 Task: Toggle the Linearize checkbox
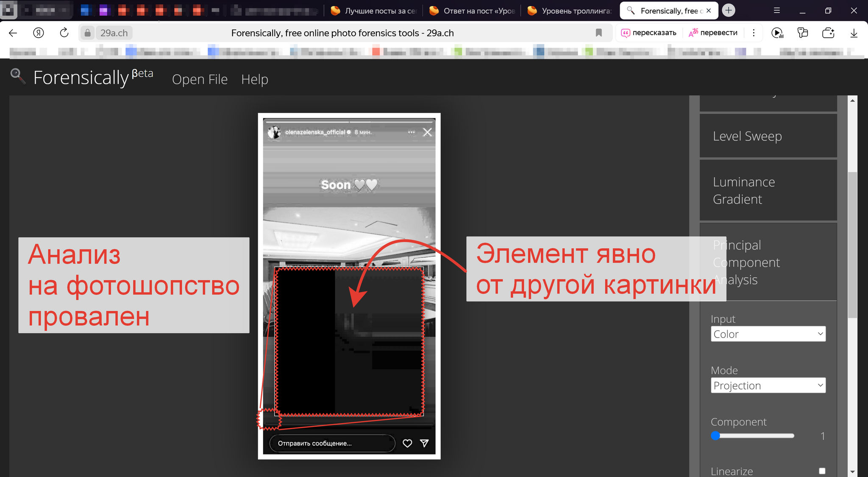822,471
